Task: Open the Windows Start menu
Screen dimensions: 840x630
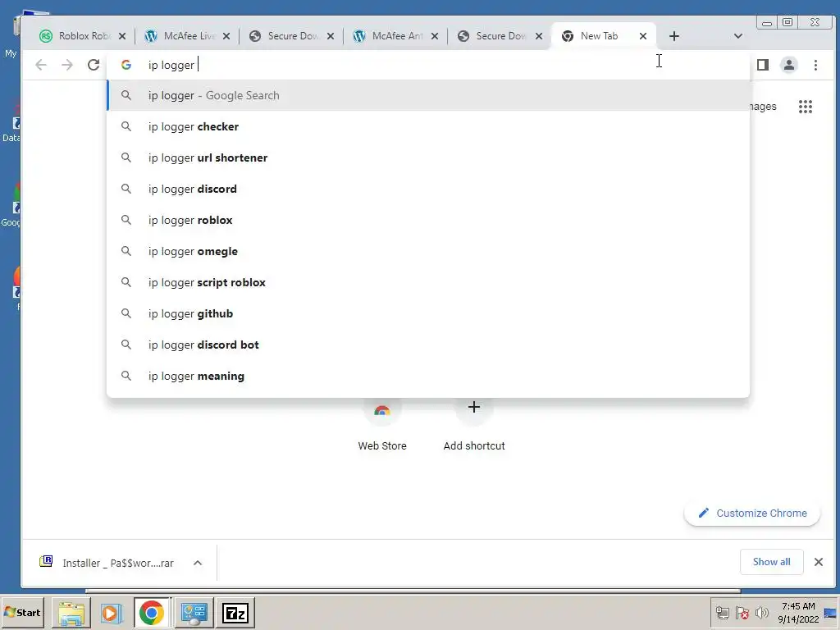Action: coord(22,612)
